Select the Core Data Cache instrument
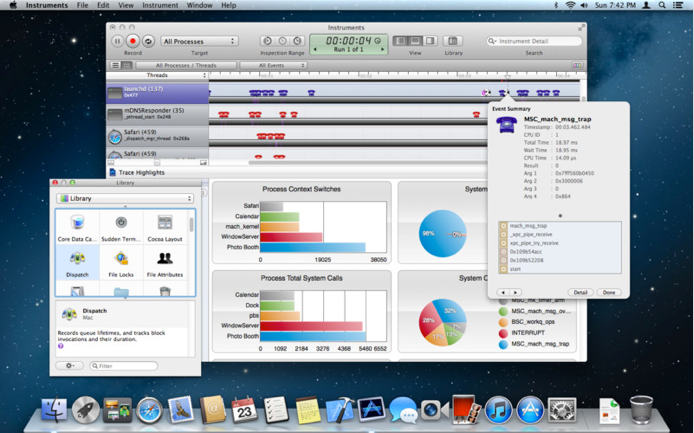Image resolution: width=694 pixels, height=433 pixels. (77, 228)
